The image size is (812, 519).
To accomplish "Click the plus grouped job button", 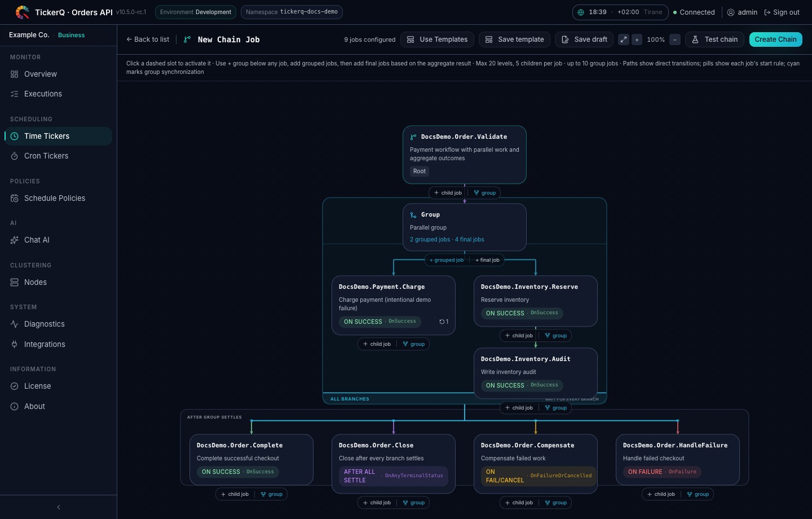I will pos(447,260).
